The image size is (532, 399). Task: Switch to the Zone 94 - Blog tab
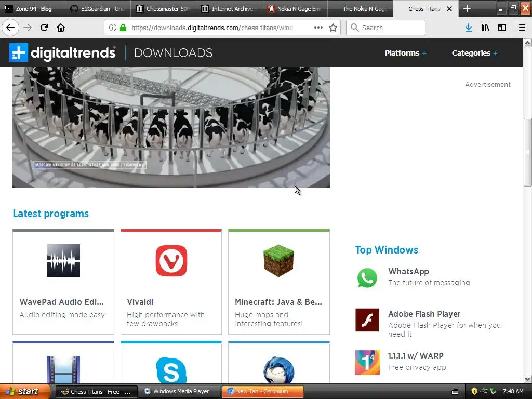pyautogui.click(x=33, y=9)
